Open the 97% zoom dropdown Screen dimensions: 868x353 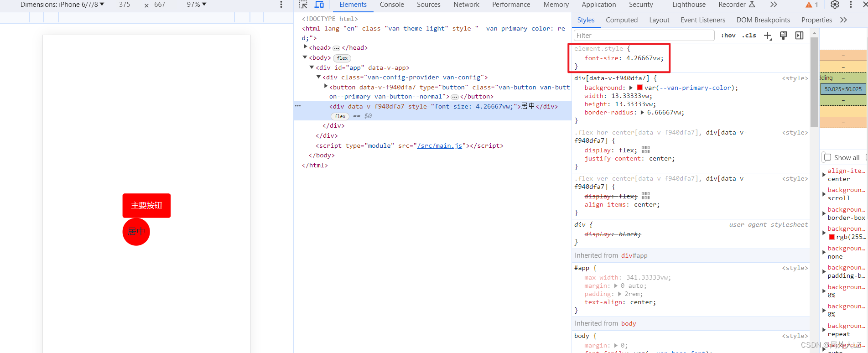tap(197, 5)
